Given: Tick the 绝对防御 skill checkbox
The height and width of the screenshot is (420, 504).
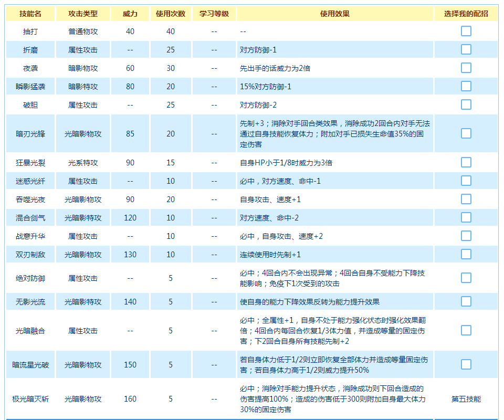Looking at the screenshot, I should [466, 278].
